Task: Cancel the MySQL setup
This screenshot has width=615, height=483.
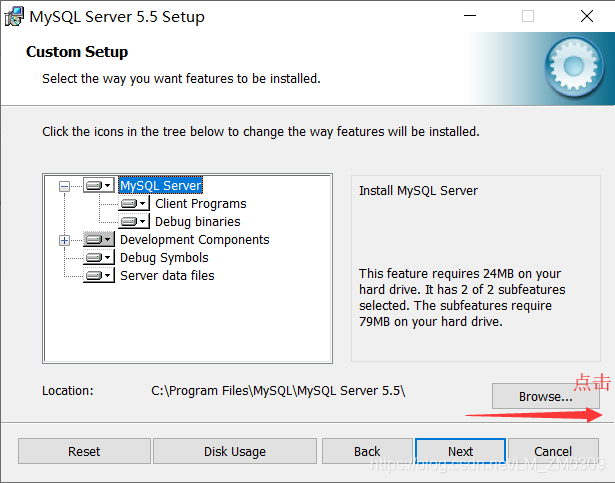Action: [x=553, y=451]
